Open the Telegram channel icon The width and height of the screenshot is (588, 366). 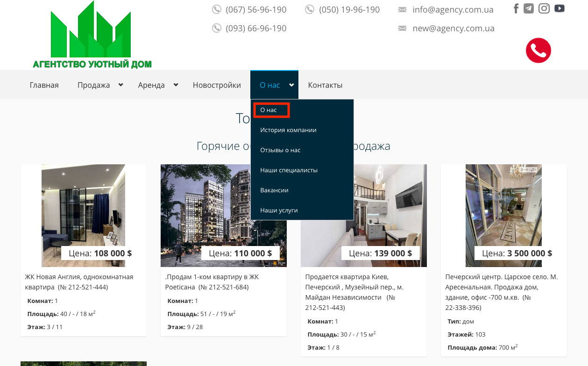click(x=529, y=9)
